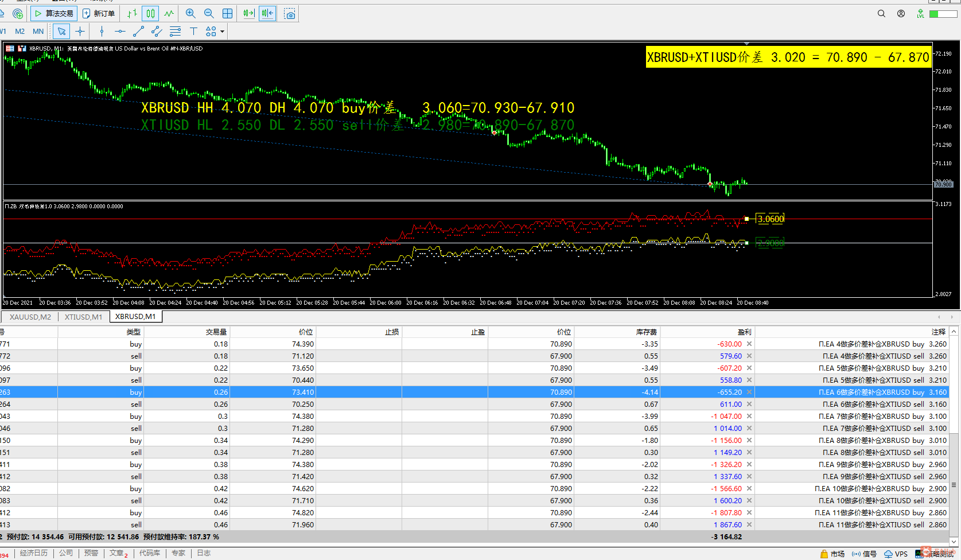
Task: Tile chart windows with grid icon
Action: tap(228, 13)
